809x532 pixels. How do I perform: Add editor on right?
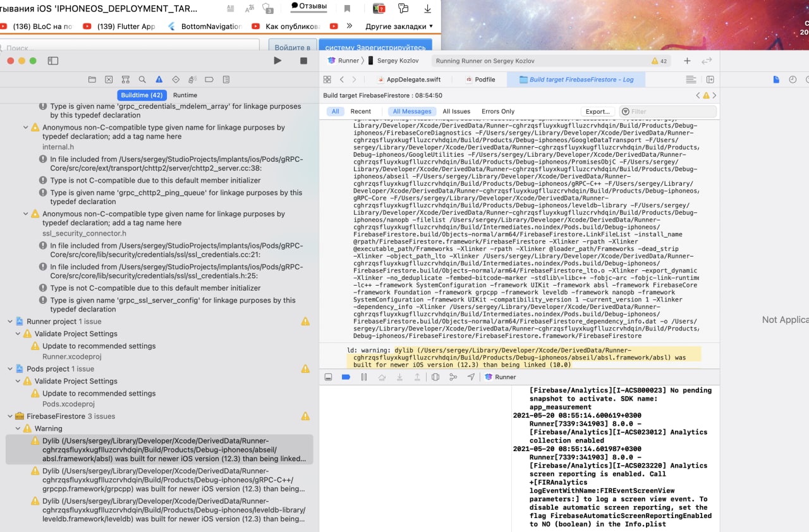coord(710,80)
